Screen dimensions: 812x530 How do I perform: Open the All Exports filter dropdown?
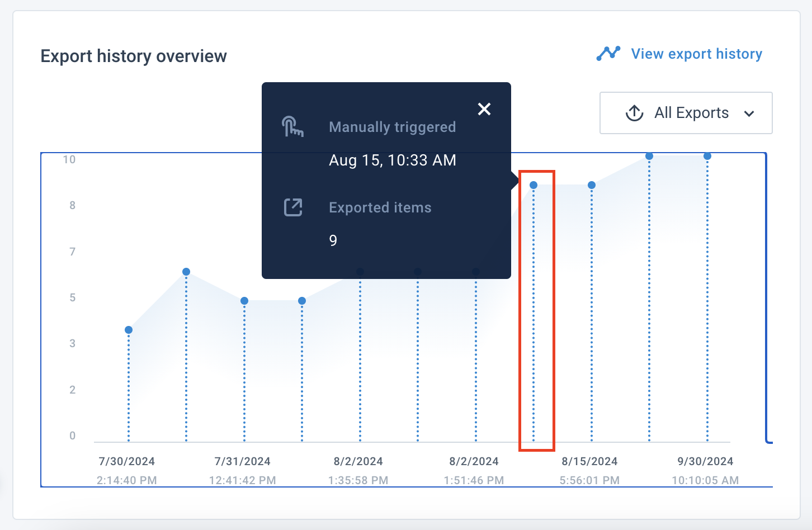[686, 113]
